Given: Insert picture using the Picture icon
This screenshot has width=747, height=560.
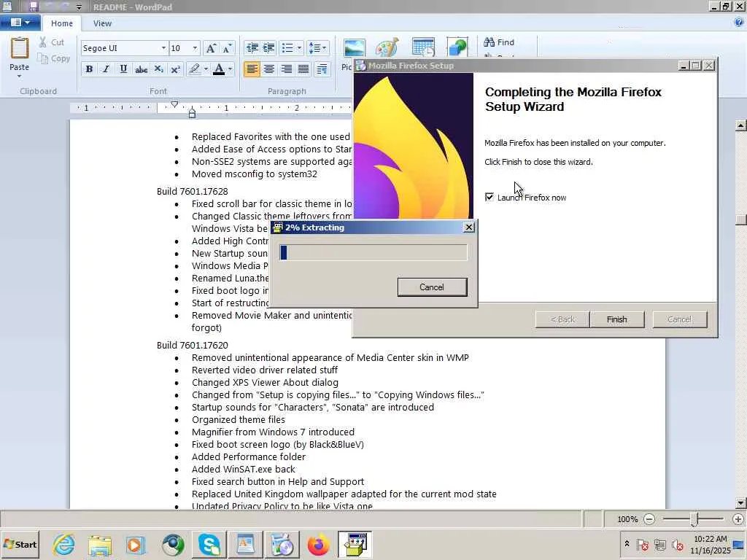Looking at the screenshot, I should coord(354,48).
